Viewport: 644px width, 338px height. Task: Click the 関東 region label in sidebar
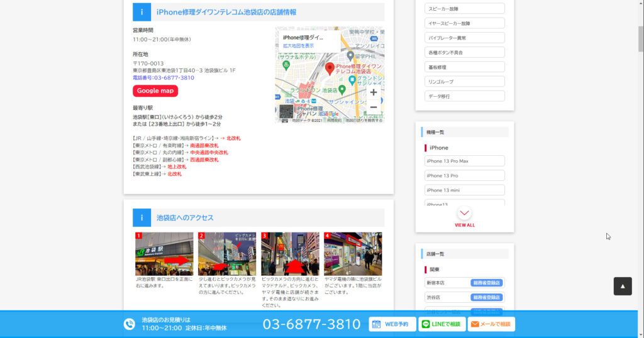tap(434, 270)
